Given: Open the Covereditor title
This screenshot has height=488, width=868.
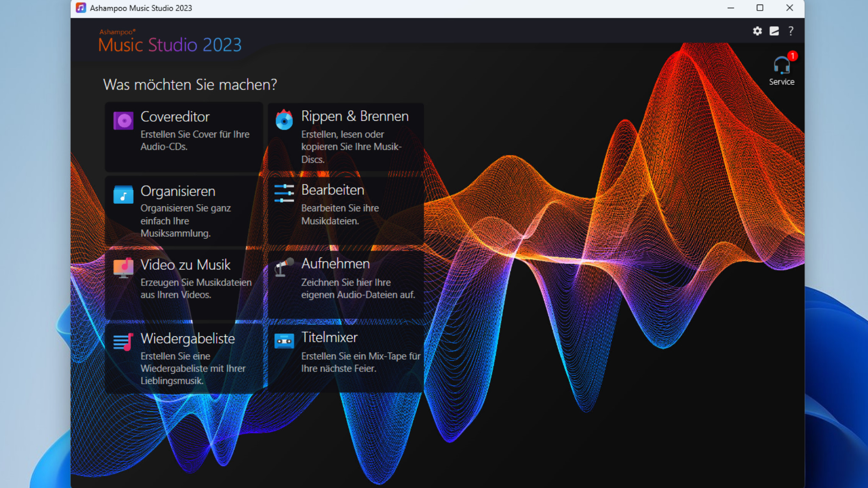Looking at the screenshot, I should point(175,116).
